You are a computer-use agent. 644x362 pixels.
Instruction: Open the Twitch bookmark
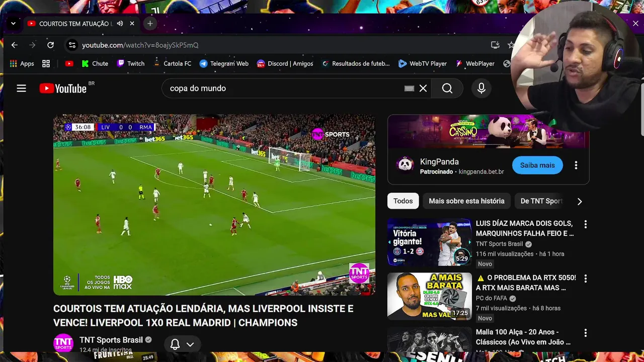pos(131,63)
